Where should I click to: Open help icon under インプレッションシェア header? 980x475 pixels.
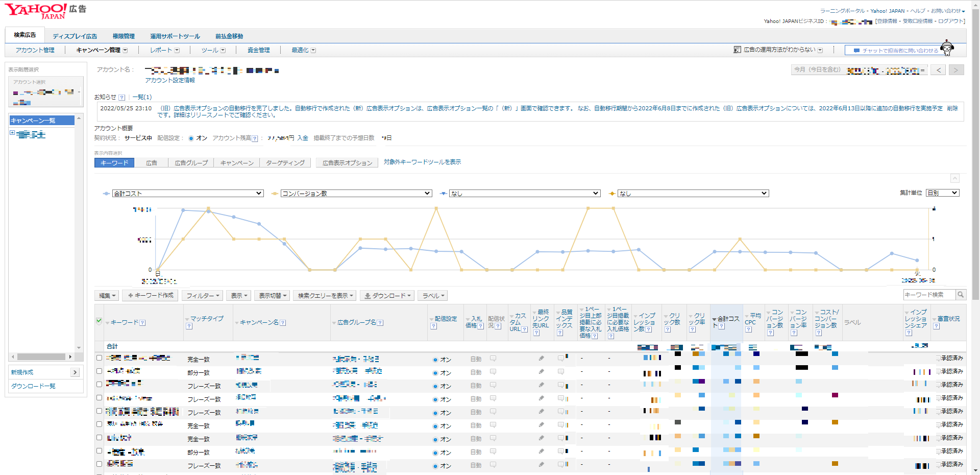pos(909,333)
